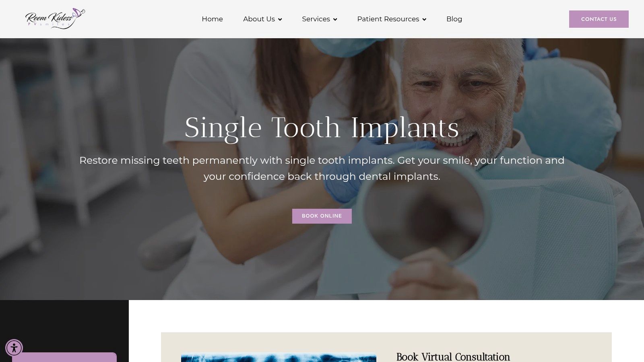Click the Book Virtual Consultation heading

(x=453, y=357)
